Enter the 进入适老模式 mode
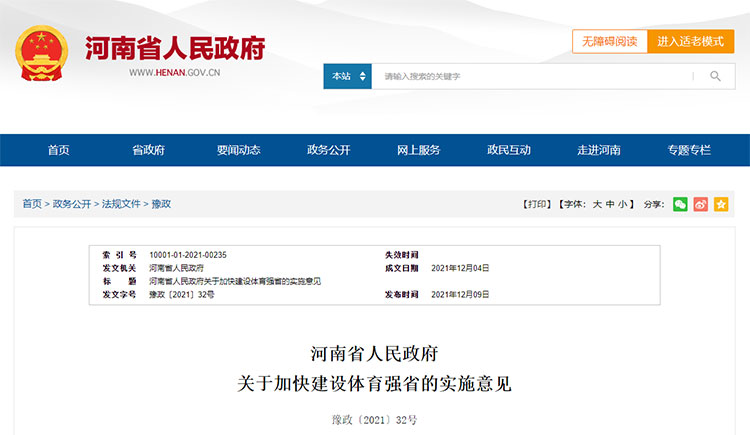 click(x=690, y=42)
